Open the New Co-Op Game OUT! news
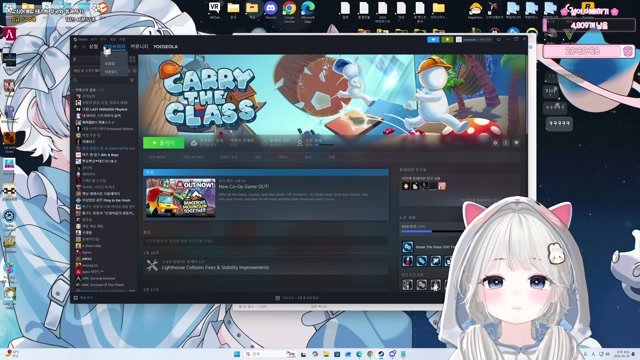This screenshot has width=640, height=360. point(244,187)
